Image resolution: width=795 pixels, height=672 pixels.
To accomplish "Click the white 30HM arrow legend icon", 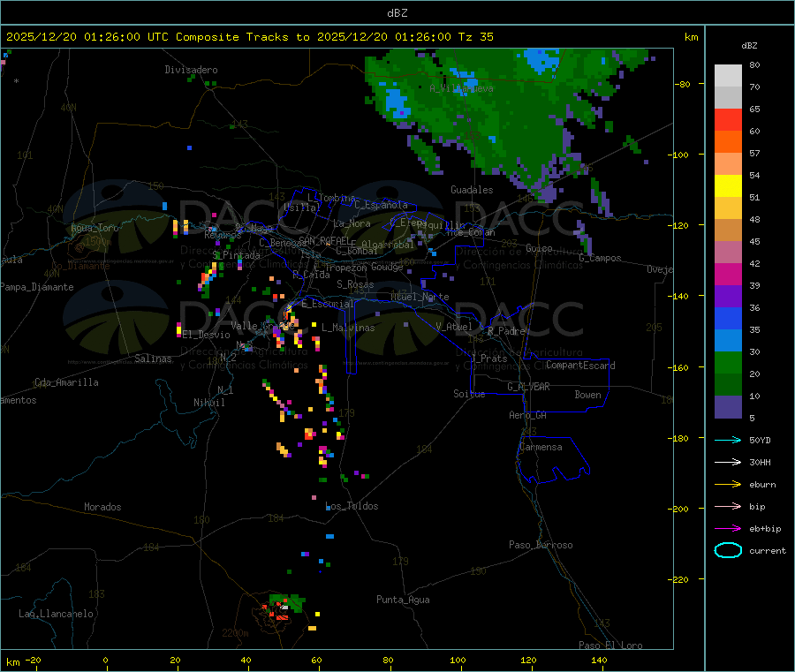I will click(x=728, y=462).
